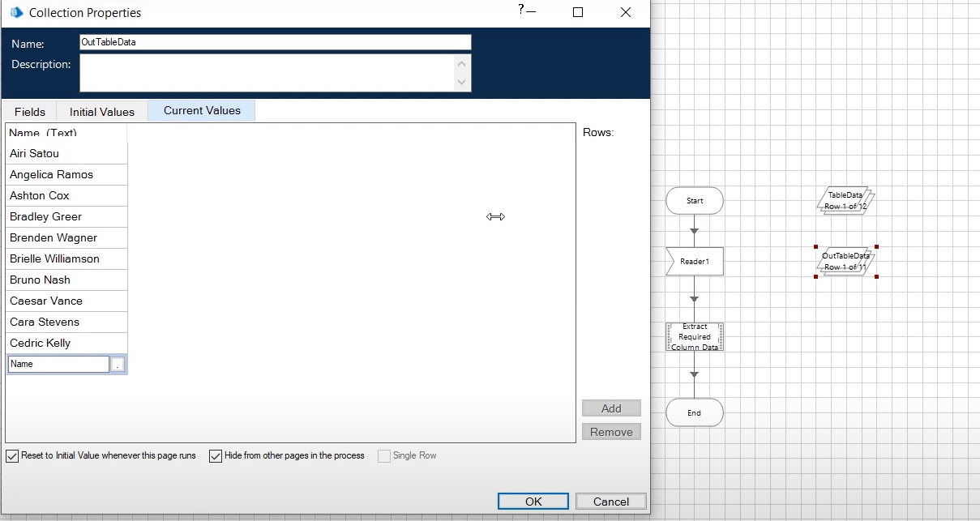This screenshot has height=521, width=980.
Task: Close the Collection Properties dialog
Action: point(626,12)
